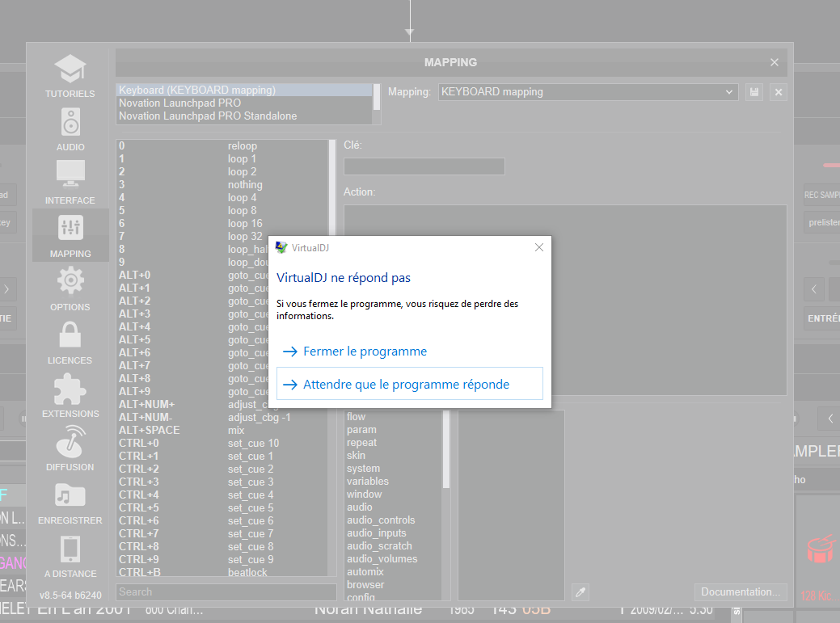Image resolution: width=840 pixels, height=623 pixels.
Task: Select key 0 reloop mapping row
Action: [x=222, y=145]
